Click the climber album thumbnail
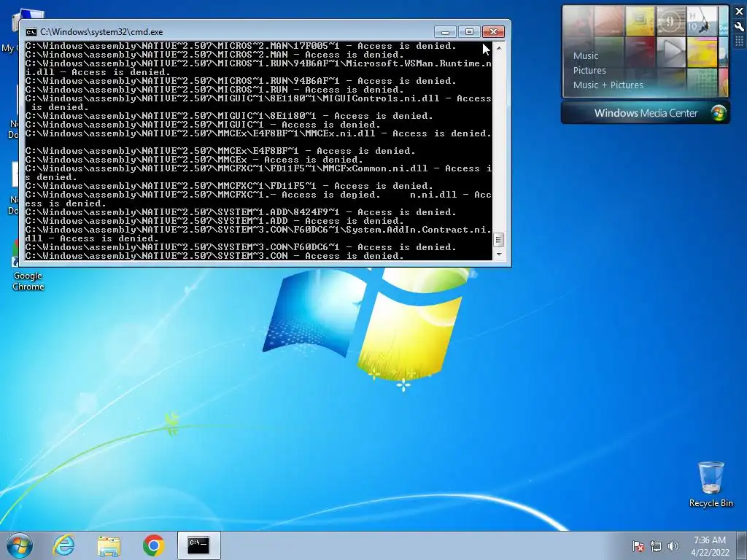The image size is (747, 560). click(x=703, y=21)
